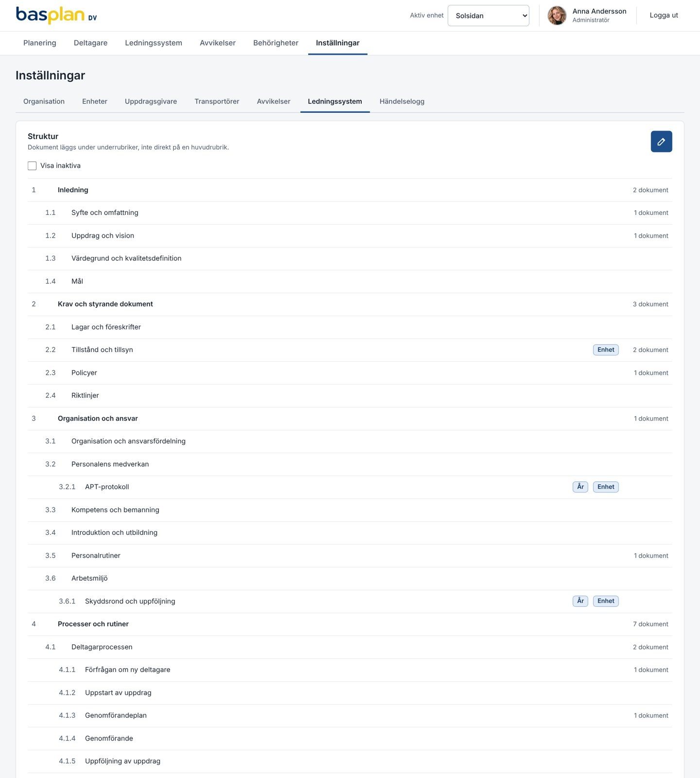Screen dimensions: 700x778
Task: Click the År badge on APT-protokoll
Action: click(x=580, y=487)
